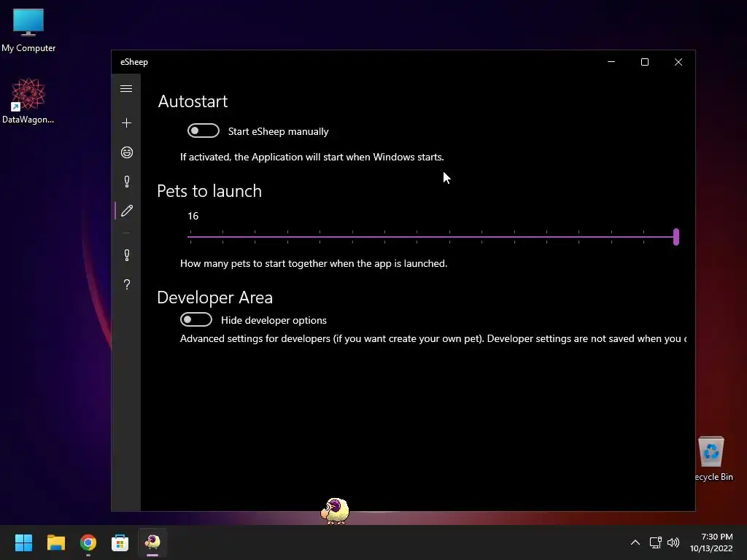Expand the system tray hidden icons chevron
Viewport: 747px width, 560px height.
tap(635, 542)
